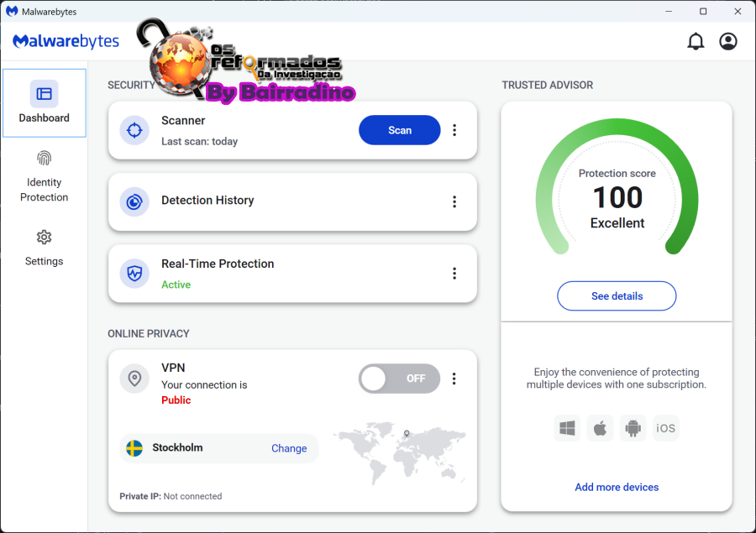The width and height of the screenshot is (756, 533).
Task: Click the Private IP: Not connected text
Action: coord(171,496)
